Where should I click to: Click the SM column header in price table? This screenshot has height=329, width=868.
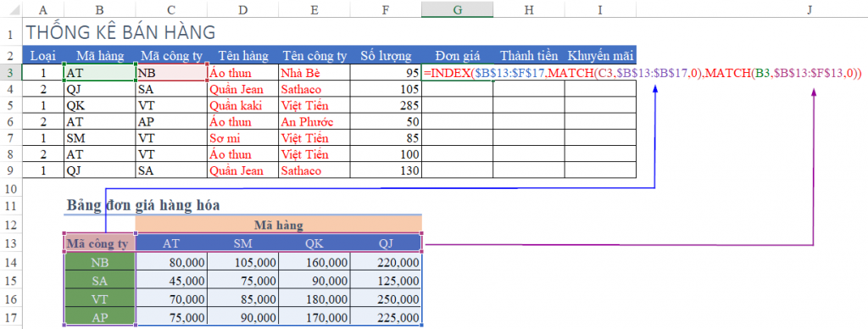tap(243, 243)
